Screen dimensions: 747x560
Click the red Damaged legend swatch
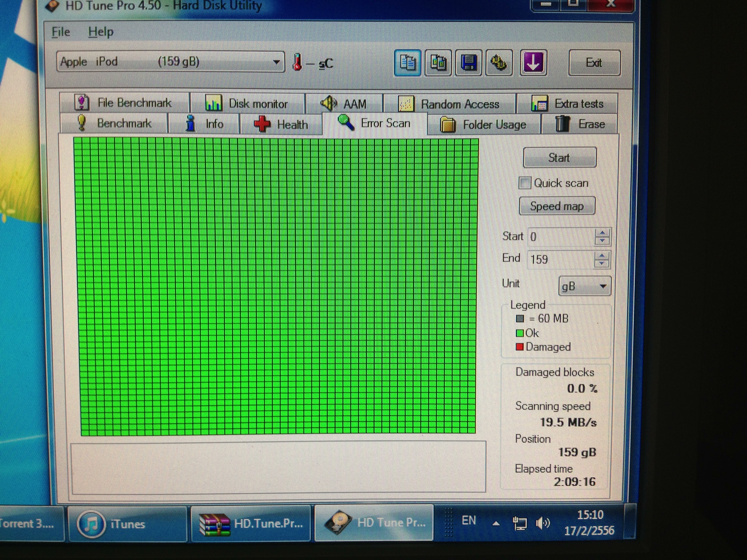[519, 347]
